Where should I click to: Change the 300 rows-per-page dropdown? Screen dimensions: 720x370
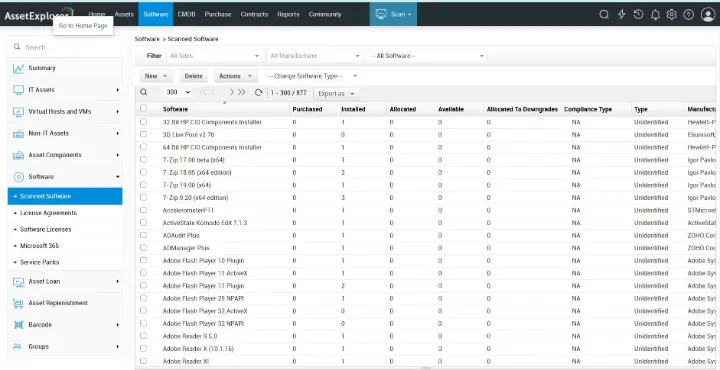[178, 92]
